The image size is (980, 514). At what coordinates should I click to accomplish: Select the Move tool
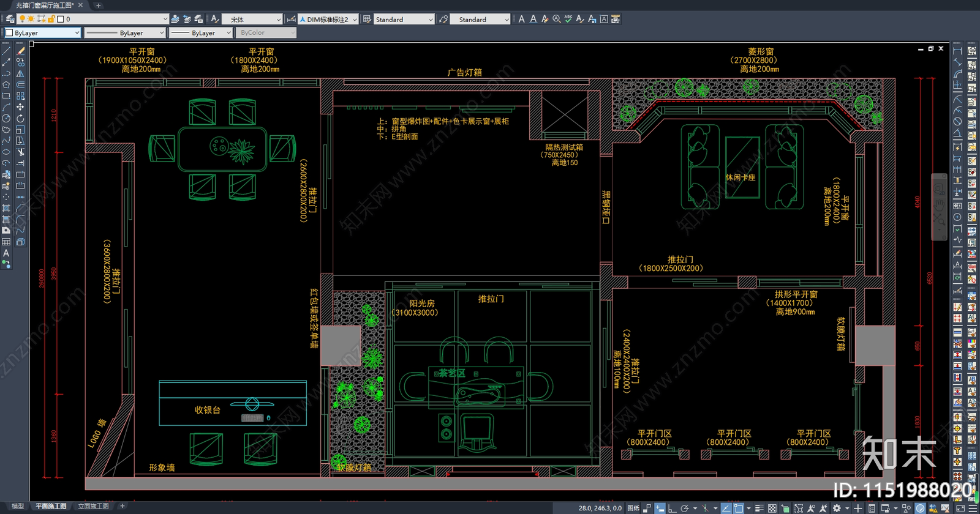pyautogui.click(x=20, y=107)
